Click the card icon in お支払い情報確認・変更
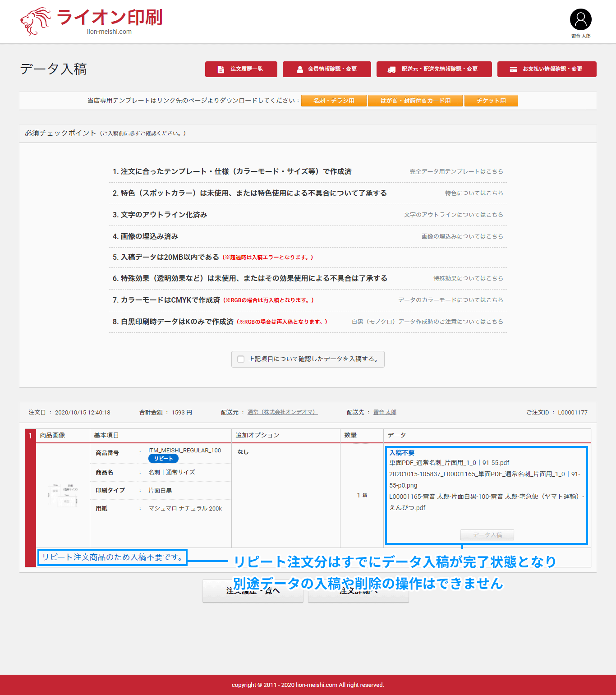This screenshot has height=695, width=616. pyautogui.click(x=513, y=69)
